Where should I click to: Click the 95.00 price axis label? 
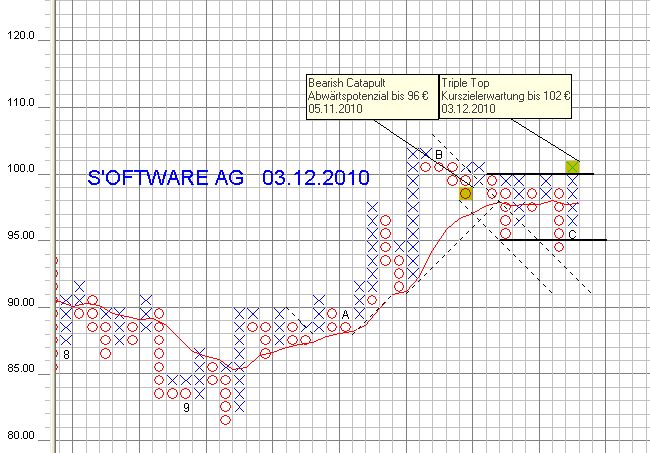tap(21, 235)
